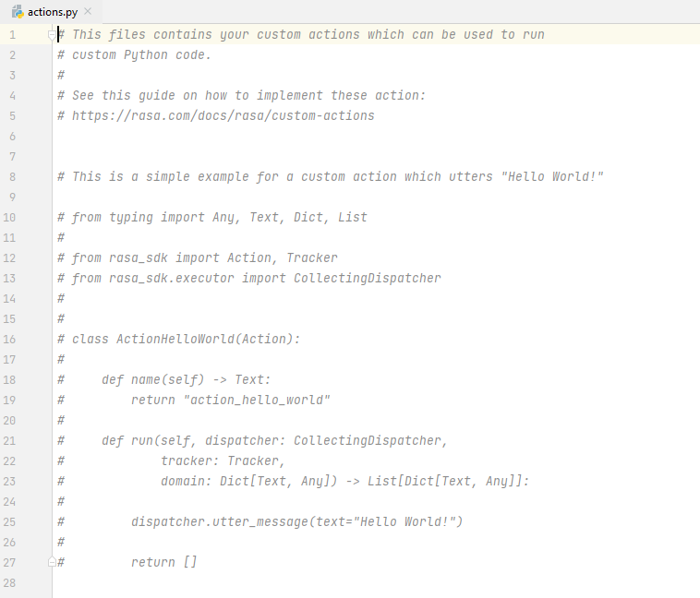The height and width of the screenshot is (598, 700).
Task: Click line number 5 in the gutter
Action: pyautogui.click(x=10, y=116)
